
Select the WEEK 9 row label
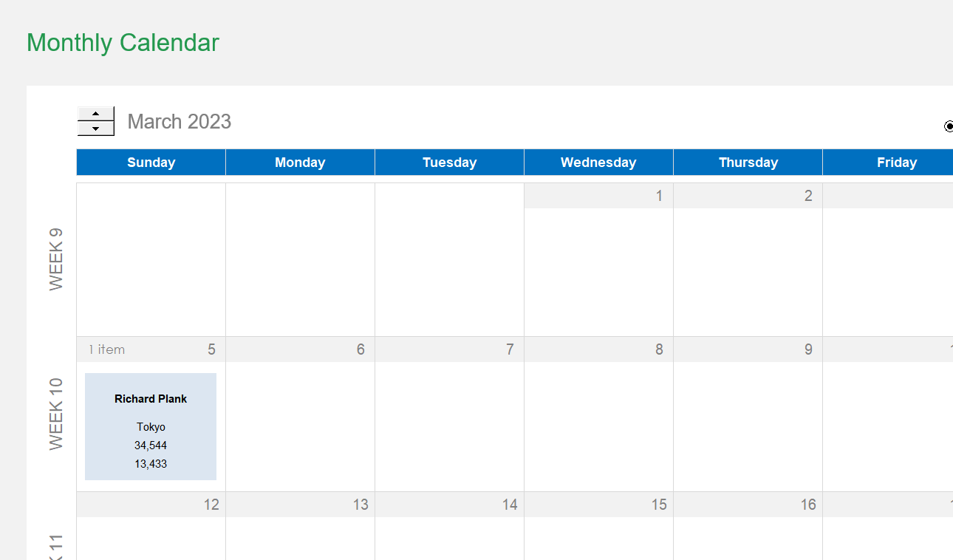point(55,258)
